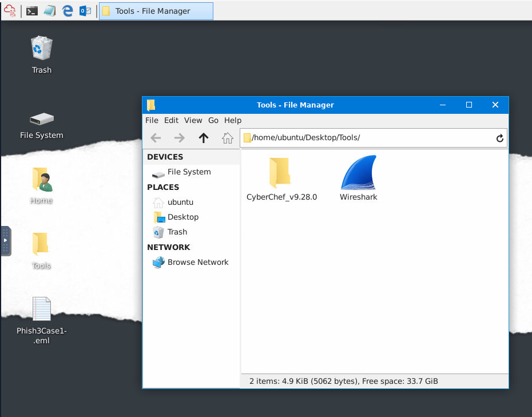Viewport: 532px width, 417px height.
Task: Open the CyberChef_v9.28.0 folder
Action: point(280,173)
